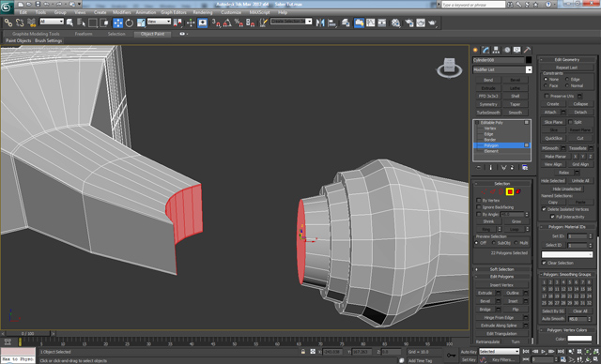
Task: Click the Hide Selected button
Action: pyautogui.click(x=553, y=181)
